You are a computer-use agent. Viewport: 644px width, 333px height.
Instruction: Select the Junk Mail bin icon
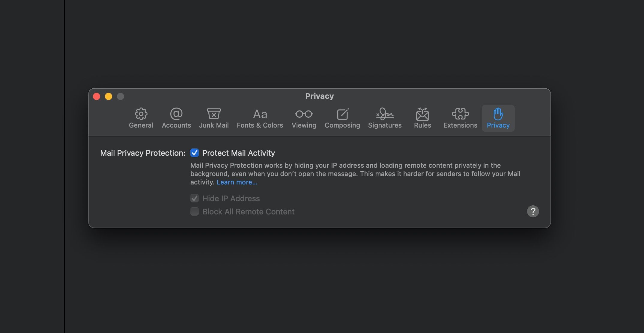214,114
